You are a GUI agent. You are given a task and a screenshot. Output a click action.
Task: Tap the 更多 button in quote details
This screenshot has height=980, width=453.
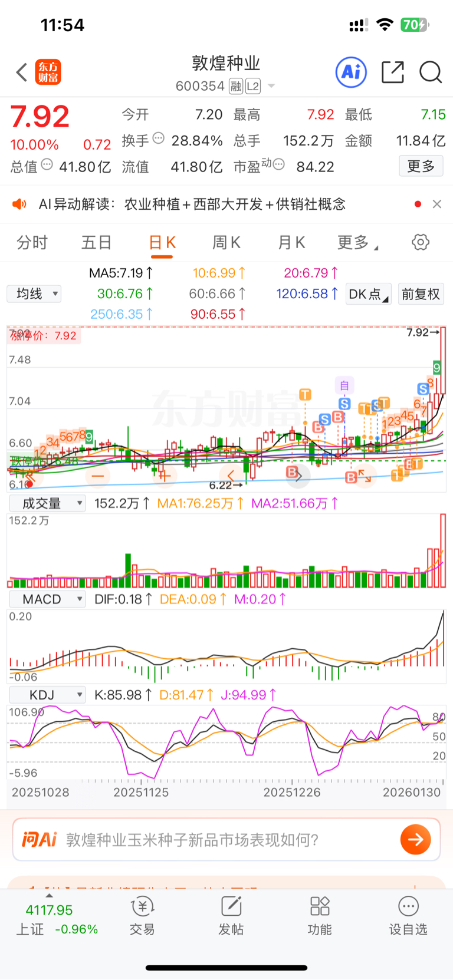coord(421,166)
